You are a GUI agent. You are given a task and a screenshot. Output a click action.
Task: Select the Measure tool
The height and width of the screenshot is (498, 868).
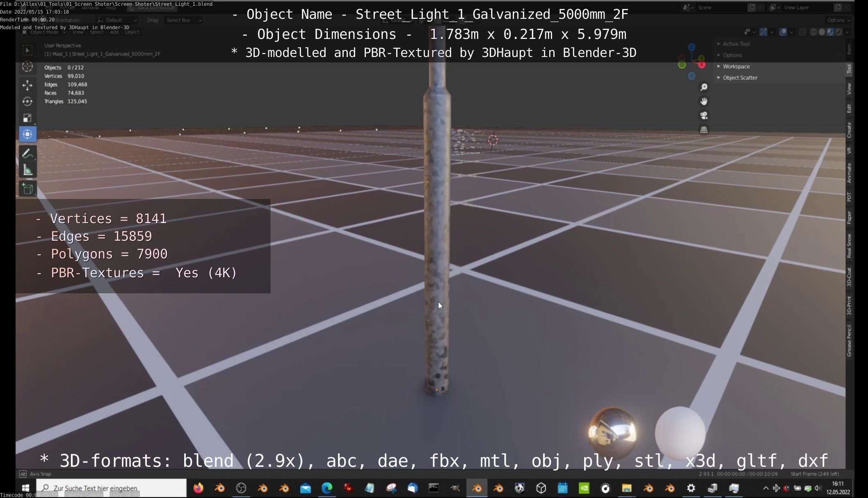click(27, 170)
